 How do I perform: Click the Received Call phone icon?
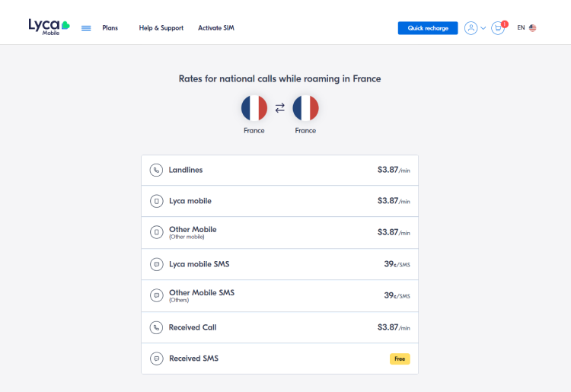click(156, 327)
